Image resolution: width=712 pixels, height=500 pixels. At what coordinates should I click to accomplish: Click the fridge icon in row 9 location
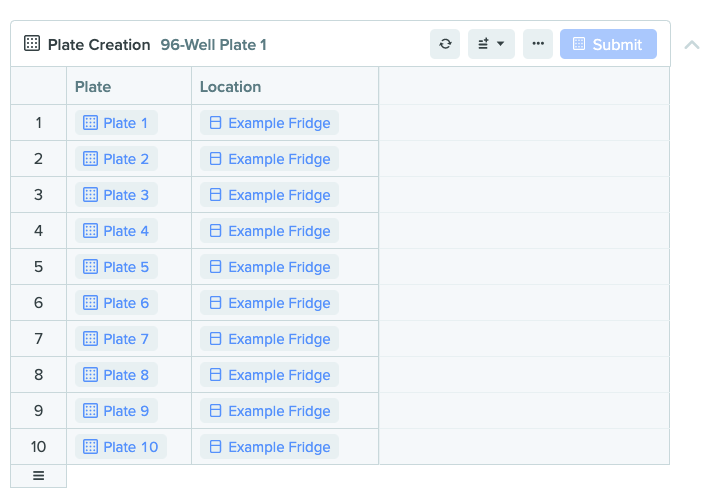click(215, 411)
